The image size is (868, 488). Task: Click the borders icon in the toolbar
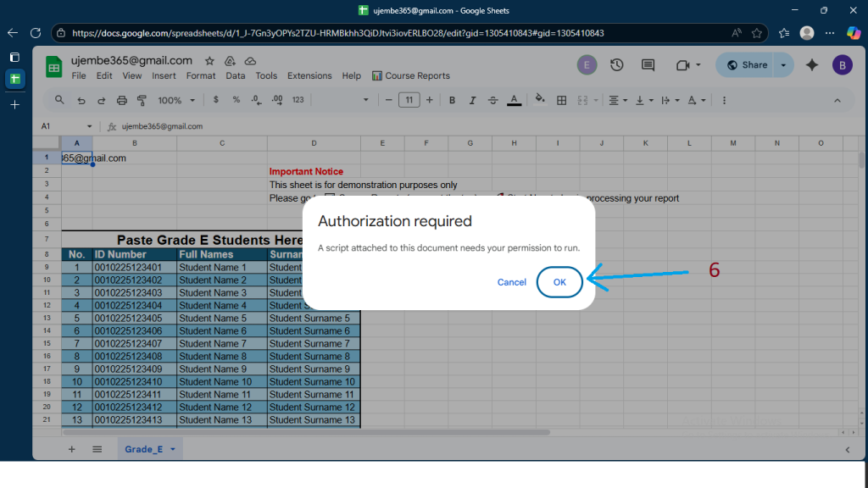click(x=560, y=100)
